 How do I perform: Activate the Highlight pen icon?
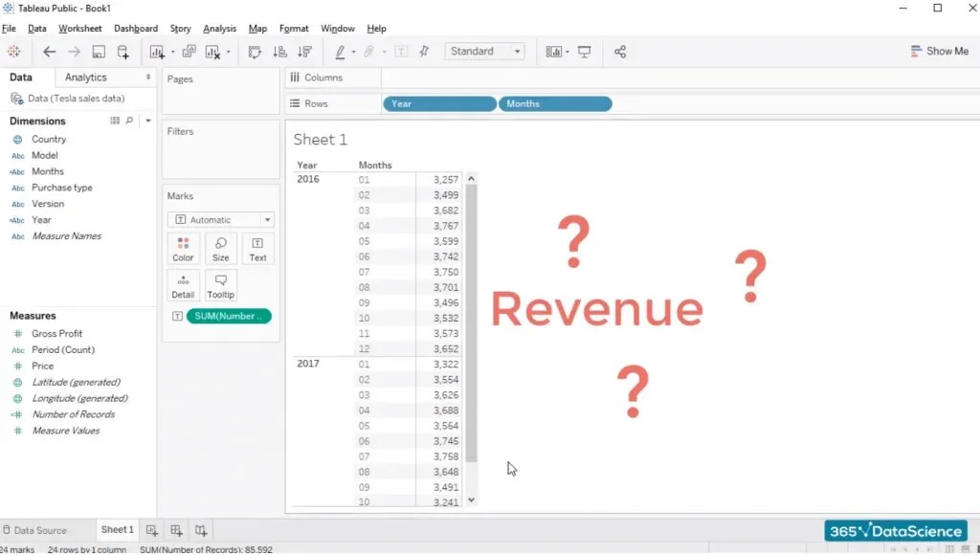coord(339,52)
